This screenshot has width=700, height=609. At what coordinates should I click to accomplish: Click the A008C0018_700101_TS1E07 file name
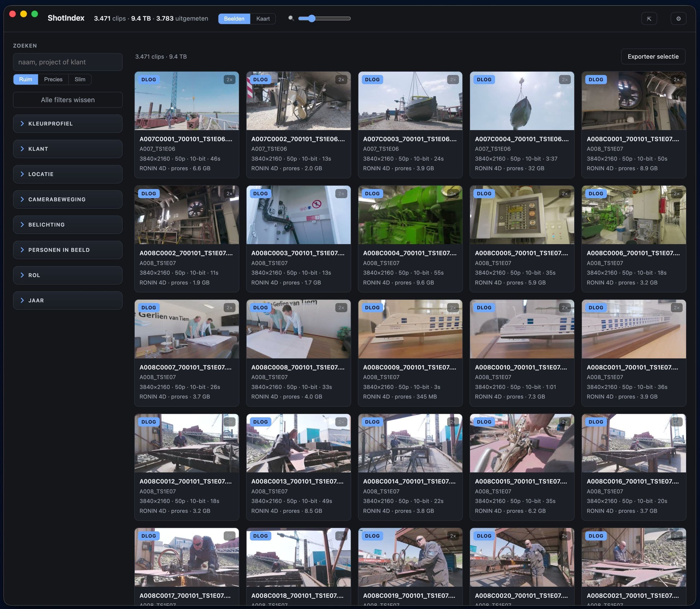[297, 596]
